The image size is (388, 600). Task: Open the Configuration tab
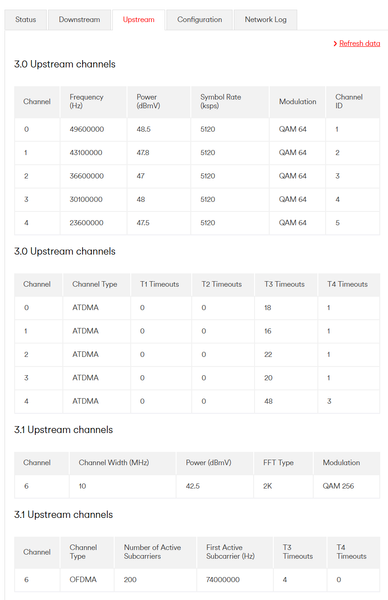click(x=199, y=20)
